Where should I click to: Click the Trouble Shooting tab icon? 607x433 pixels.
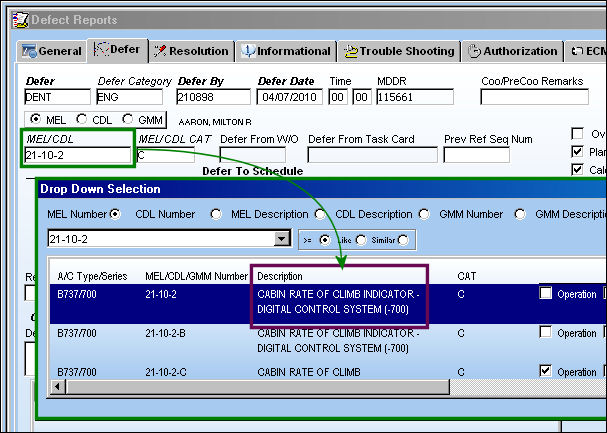point(351,51)
